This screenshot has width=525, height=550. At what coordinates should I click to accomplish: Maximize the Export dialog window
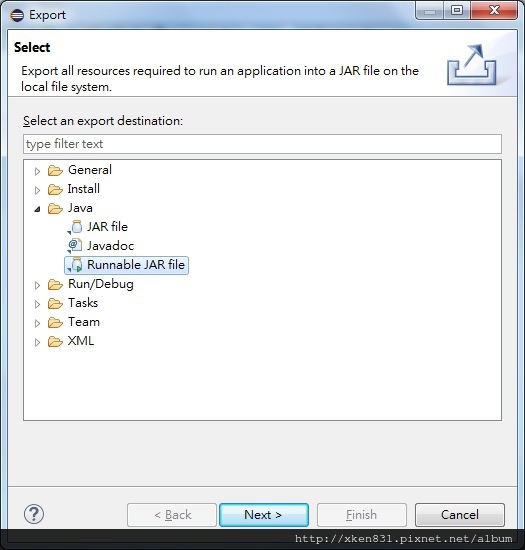[457, 10]
